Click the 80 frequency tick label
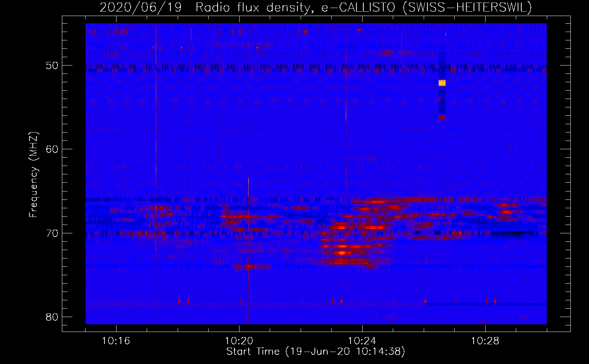 [x=52, y=317]
